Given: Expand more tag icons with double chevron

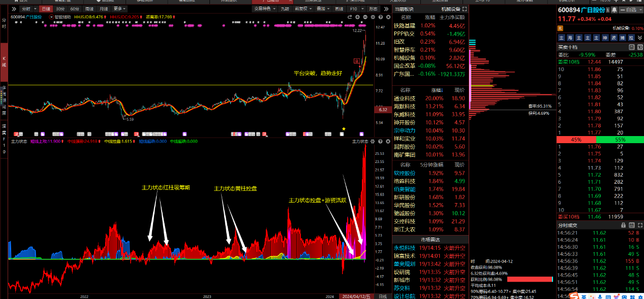Looking at the screenshot, I should click(639, 38).
